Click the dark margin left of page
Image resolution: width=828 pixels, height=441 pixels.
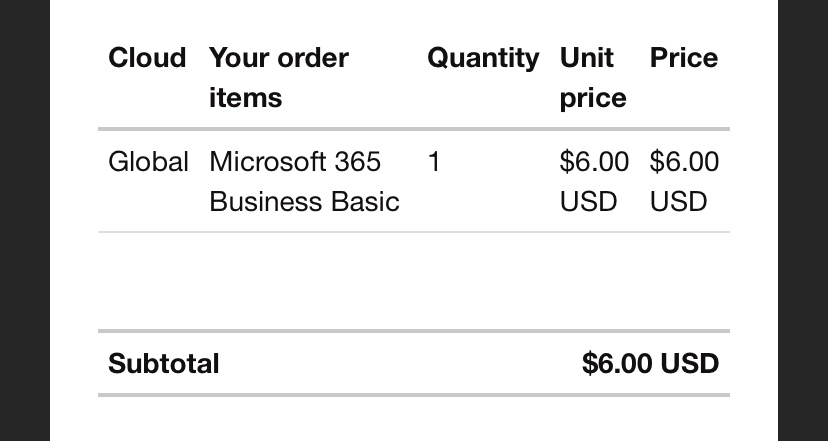tap(25, 220)
